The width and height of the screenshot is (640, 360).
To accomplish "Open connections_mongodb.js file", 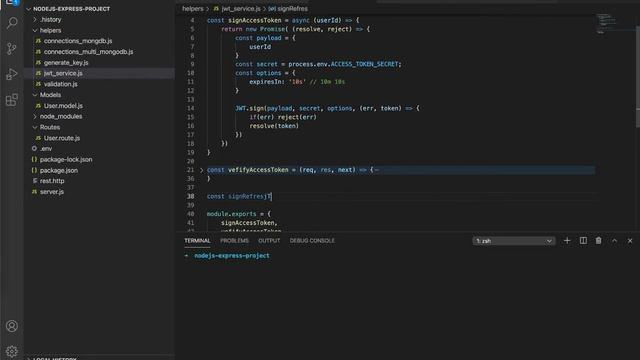I will (x=78, y=41).
